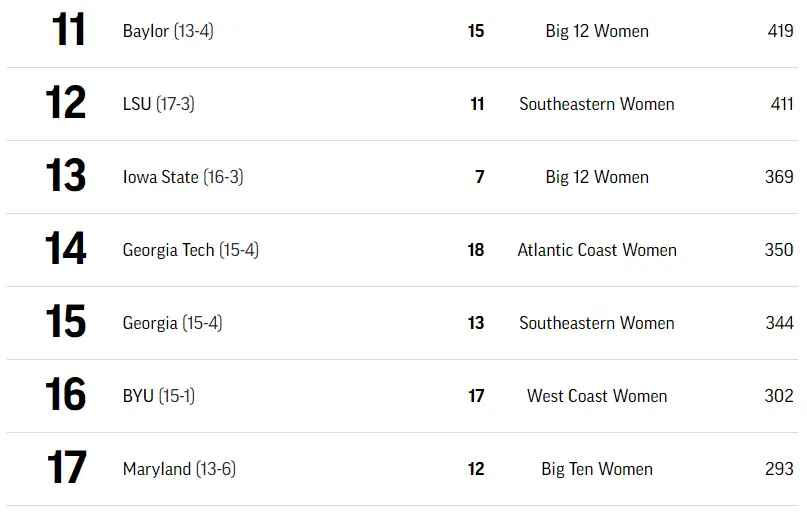Image resolution: width=807 pixels, height=512 pixels.
Task: Click rank number 17
Action: pos(67,469)
